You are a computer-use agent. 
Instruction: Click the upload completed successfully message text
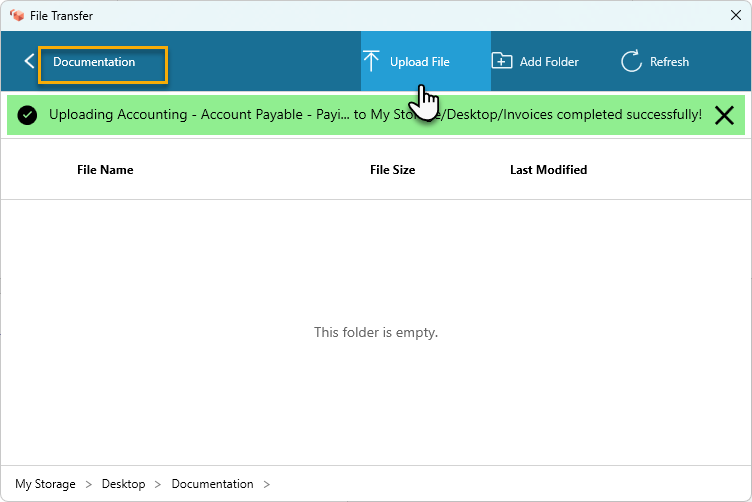click(x=375, y=115)
